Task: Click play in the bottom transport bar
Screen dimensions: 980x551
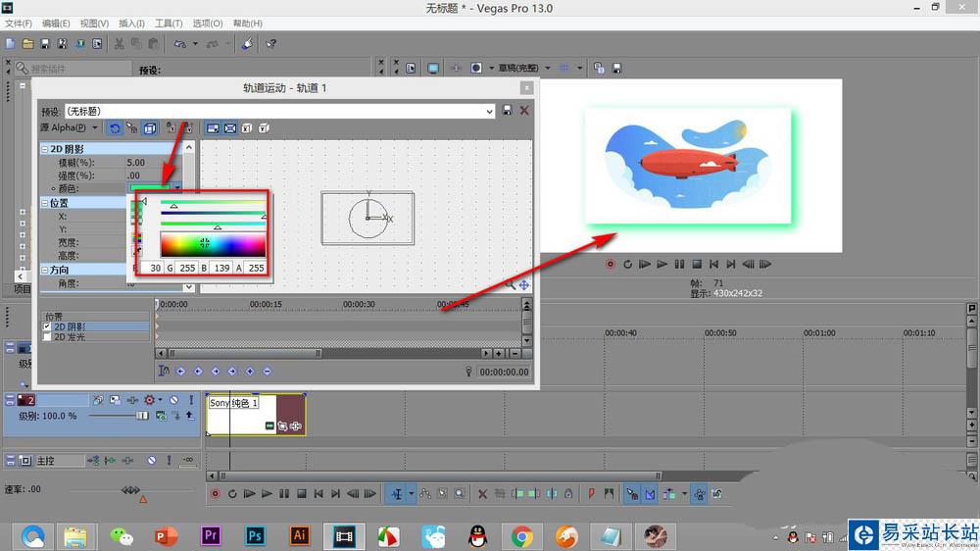Action: [x=267, y=493]
